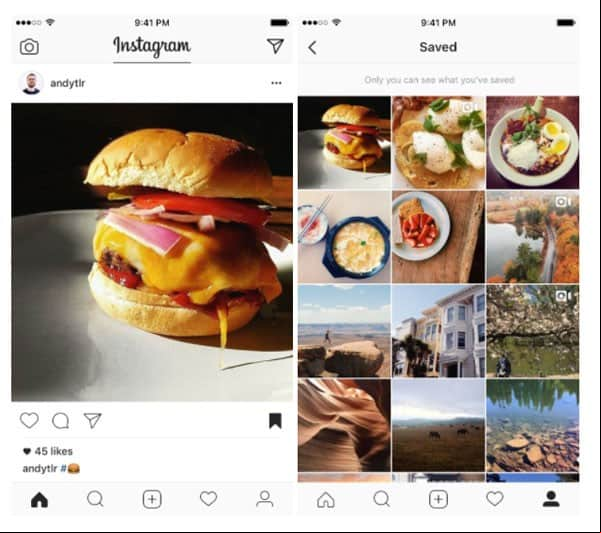Open the three-dot options menu for andytlr
Image resolution: width=601 pixels, height=533 pixels.
pyautogui.click(x=276, y=83)
